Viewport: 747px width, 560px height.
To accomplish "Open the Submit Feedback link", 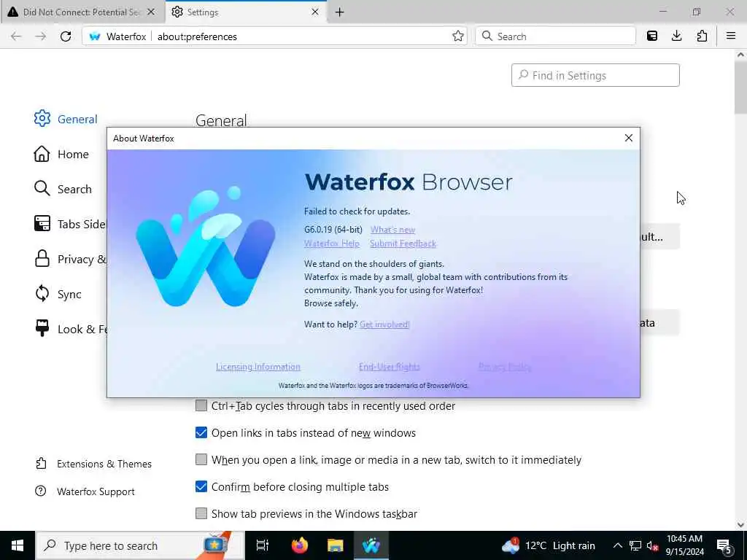I will click(x=403, y=244).
